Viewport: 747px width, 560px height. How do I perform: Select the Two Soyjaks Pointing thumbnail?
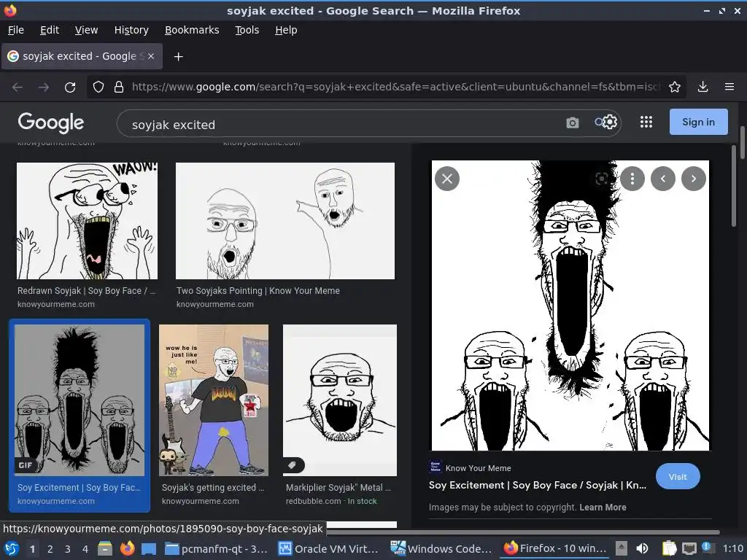(x=285, y=221)
